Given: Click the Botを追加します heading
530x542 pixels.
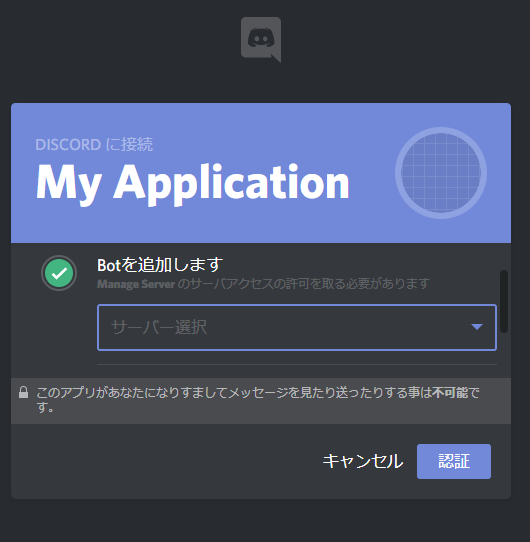Looking at the screenshot, I should [x=160, y=265].
